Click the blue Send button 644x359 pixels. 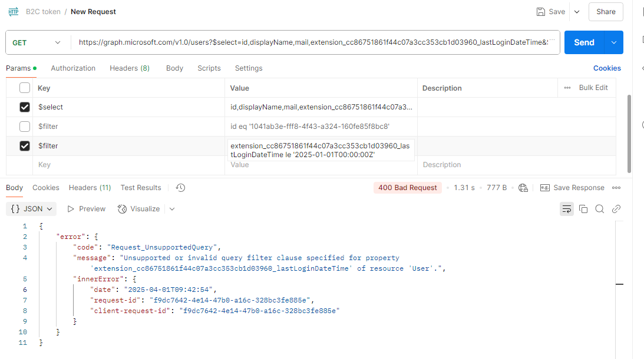click(584, 42)
